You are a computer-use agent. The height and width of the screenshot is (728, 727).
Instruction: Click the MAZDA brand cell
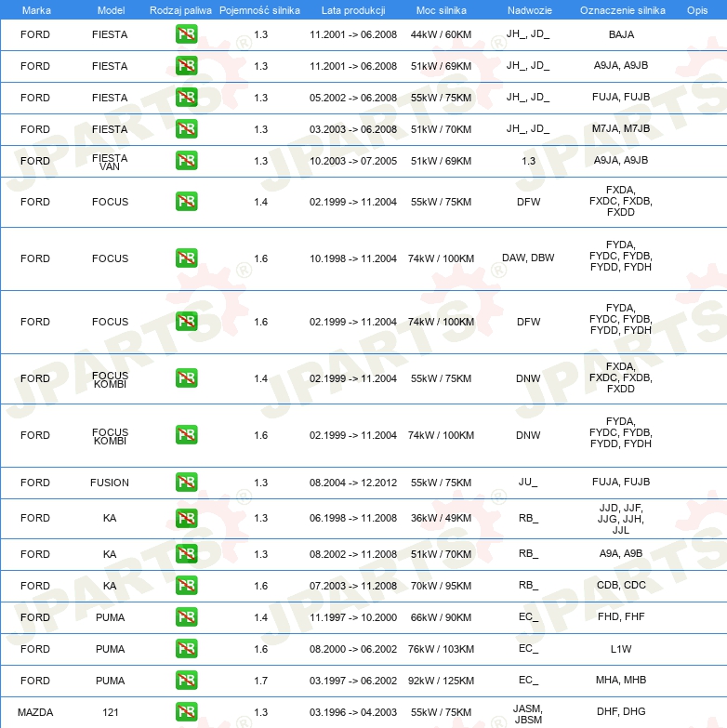(35, 712)
